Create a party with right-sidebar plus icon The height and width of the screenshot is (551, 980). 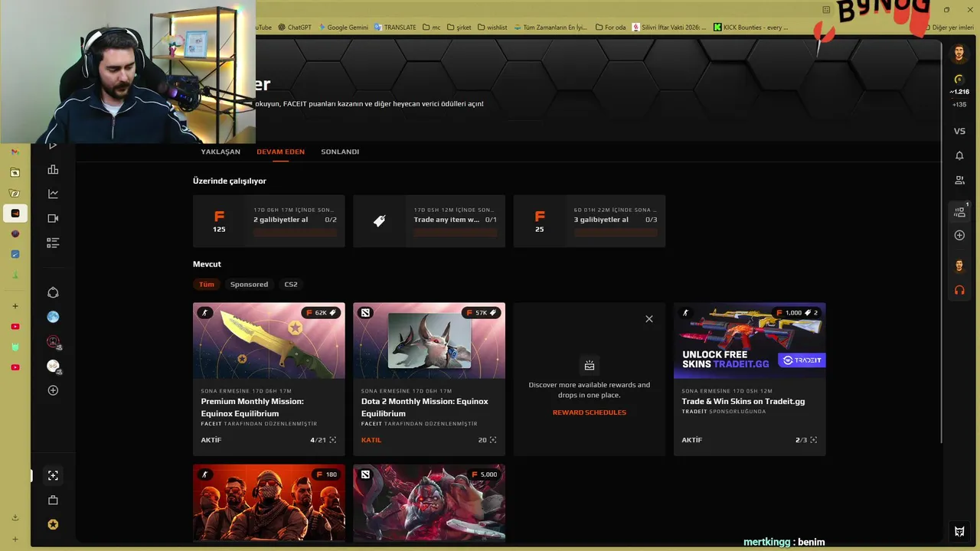959,235
